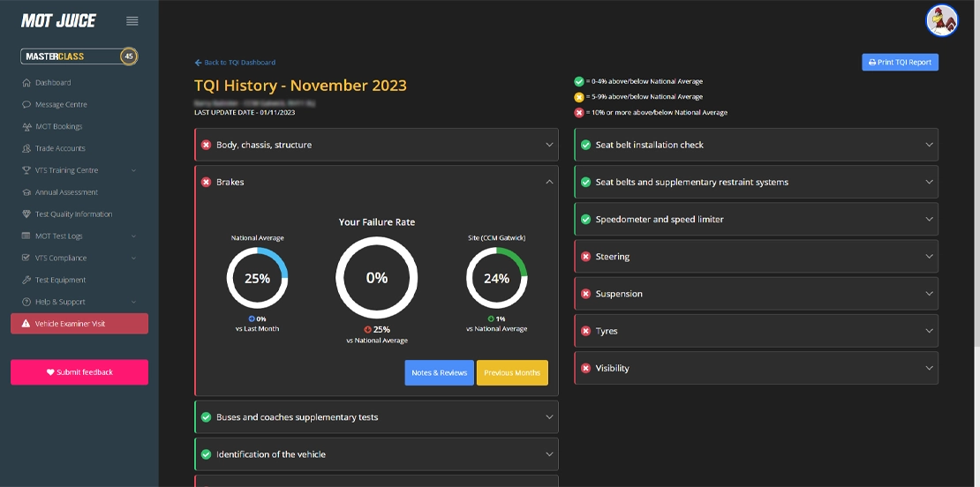
Task: Expand Buses and coaches supplementary tests
Action: [549, 417]
